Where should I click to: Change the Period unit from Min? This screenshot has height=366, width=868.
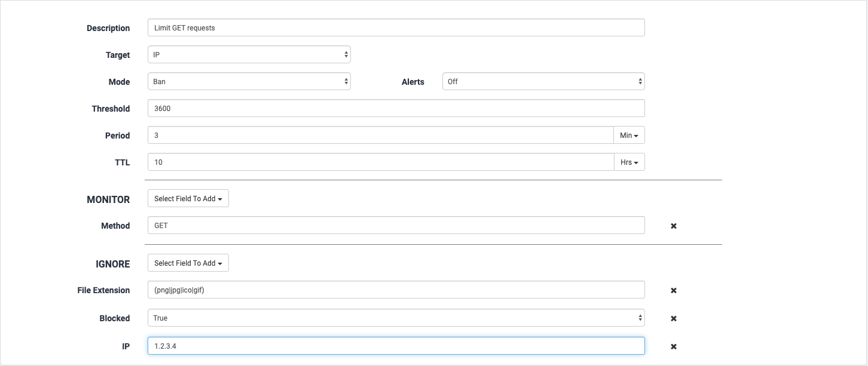point(629,136)
